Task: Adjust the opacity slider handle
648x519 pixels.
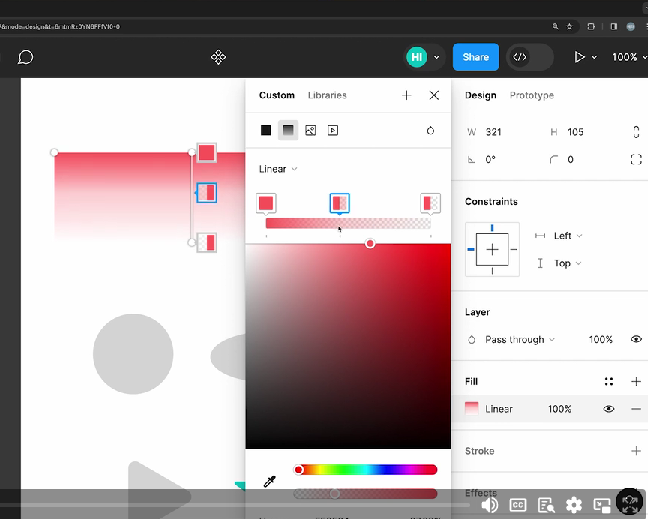Action: [x=335, y=493]
